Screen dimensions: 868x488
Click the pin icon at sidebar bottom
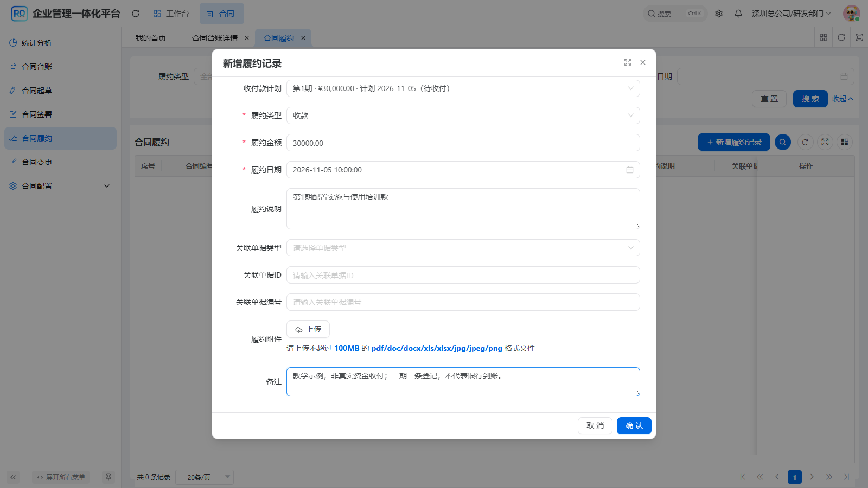(x=108, y=477)
